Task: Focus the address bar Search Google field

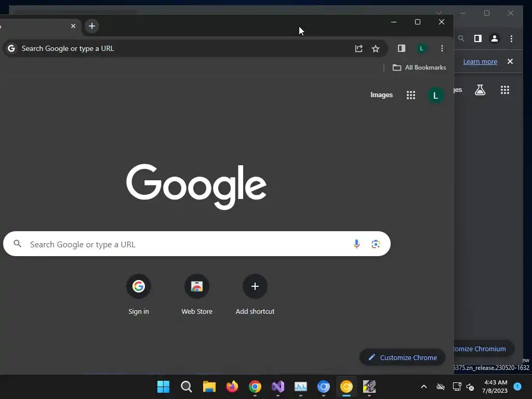Action: click(x=195, y=48)
